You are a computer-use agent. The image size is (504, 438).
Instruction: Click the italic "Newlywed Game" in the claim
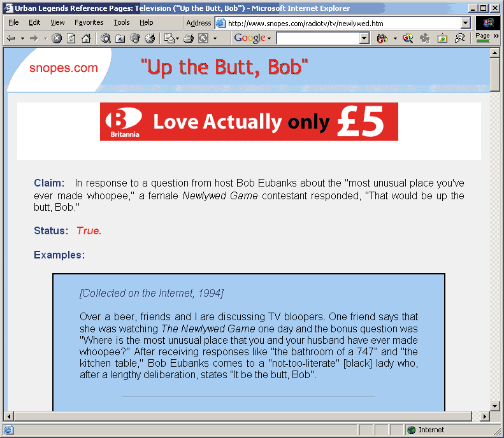tap(220, 195)
